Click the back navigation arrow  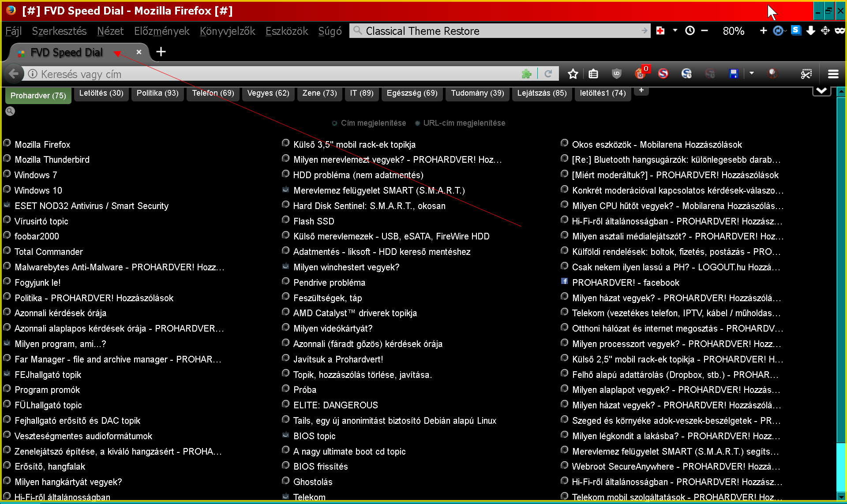pos(14,74)
